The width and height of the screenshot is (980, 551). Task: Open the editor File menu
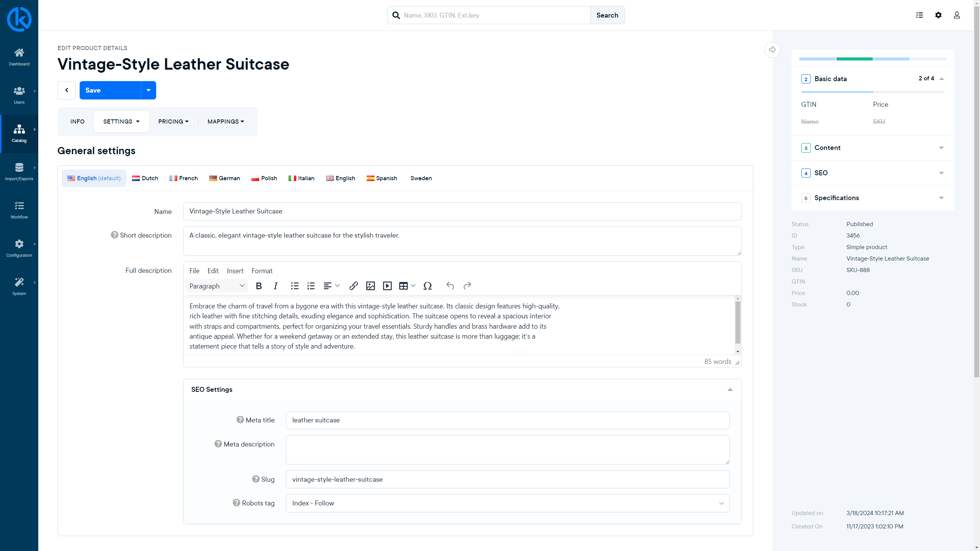coord(194,271)
